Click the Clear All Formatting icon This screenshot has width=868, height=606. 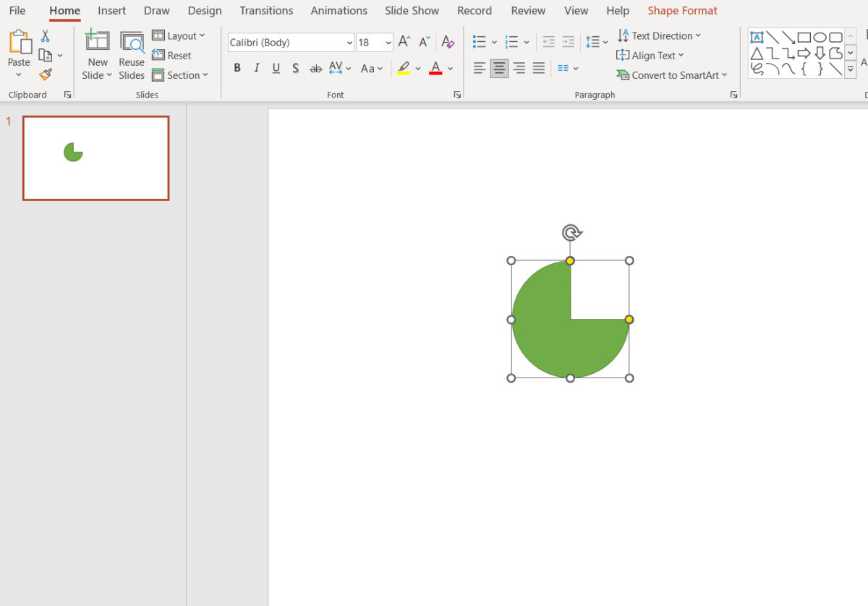coord(448,42)
